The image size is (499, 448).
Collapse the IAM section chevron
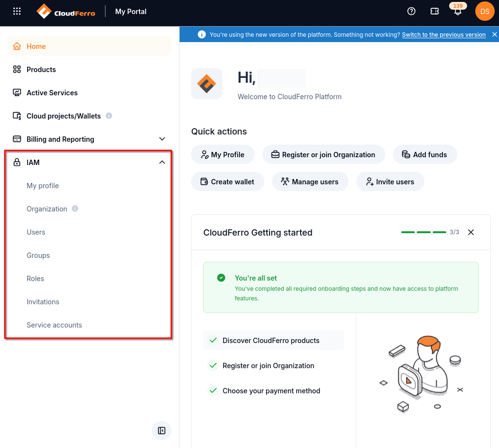(162, 162)
